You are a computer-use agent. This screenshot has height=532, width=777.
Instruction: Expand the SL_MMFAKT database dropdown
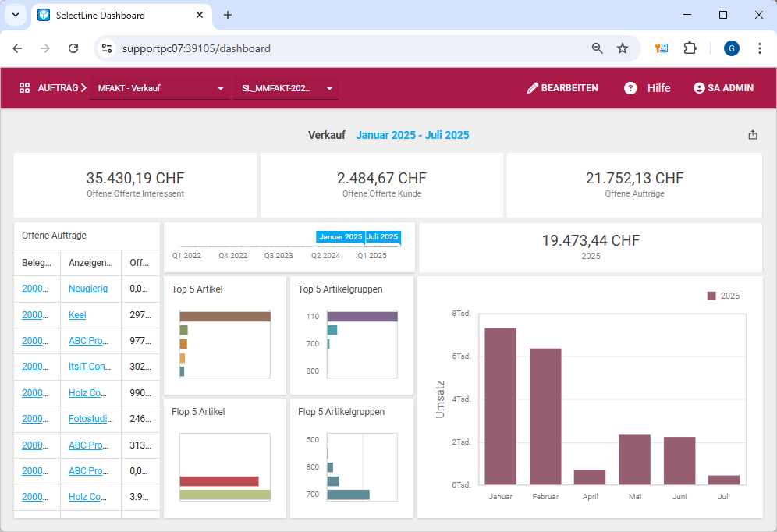pyautogui.click(x=285, y=89)
